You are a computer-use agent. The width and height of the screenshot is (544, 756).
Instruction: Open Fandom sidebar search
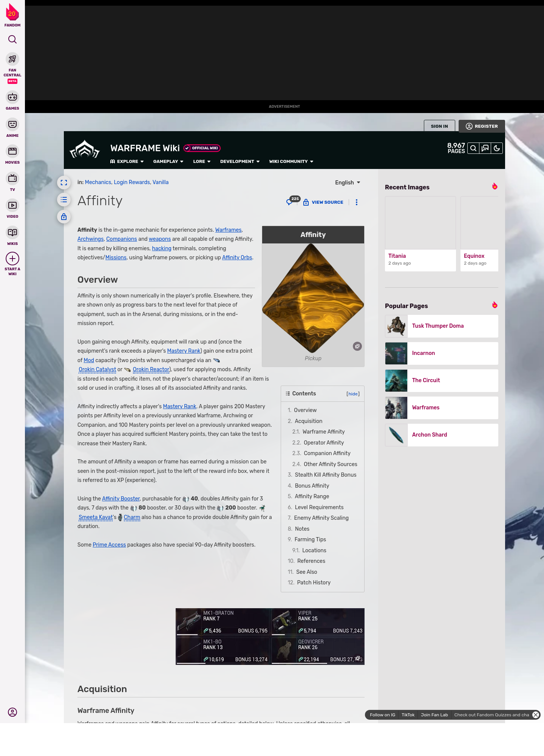(12, 39)
